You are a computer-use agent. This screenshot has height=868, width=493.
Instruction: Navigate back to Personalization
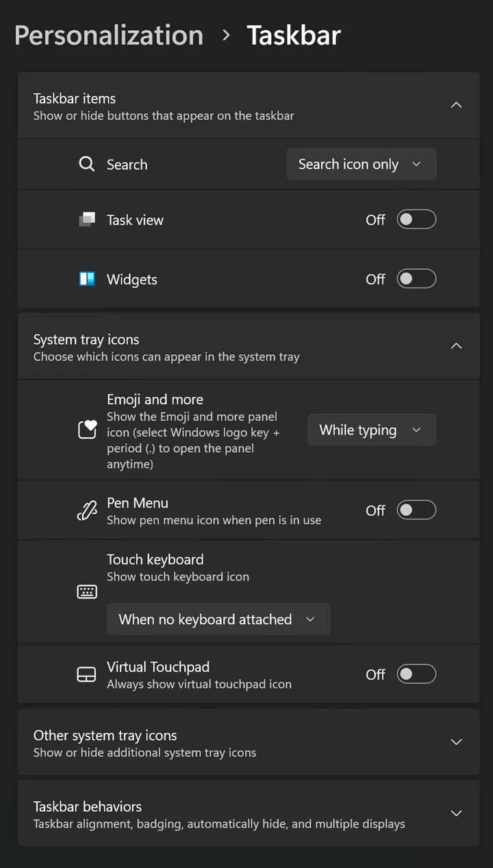[108, 35]
